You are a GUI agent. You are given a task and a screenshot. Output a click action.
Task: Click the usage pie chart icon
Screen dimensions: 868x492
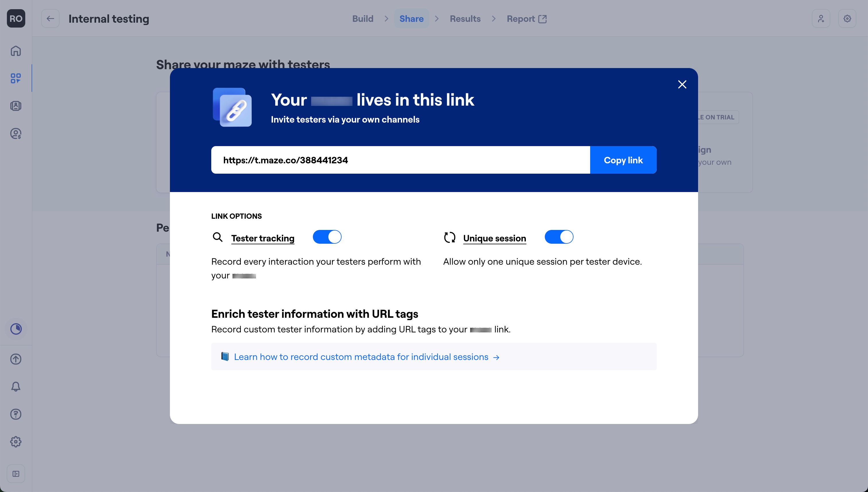click(x=16, y=329)
